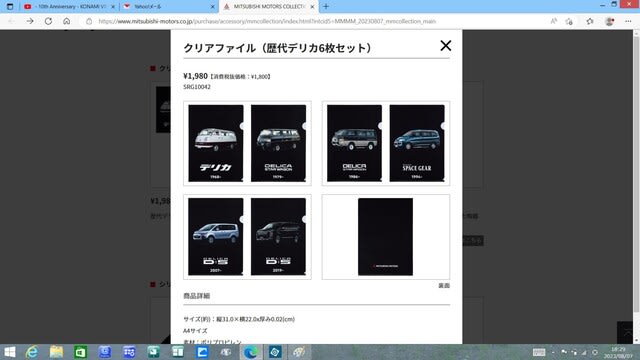The width and height of the screenshot is (640, 360).
Task: Close the clear file product popup
Action: [x=446, y=45]
